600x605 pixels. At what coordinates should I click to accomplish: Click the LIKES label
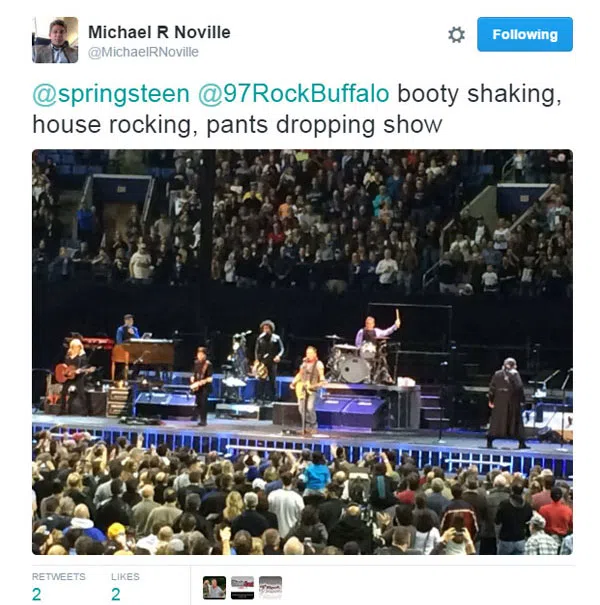click(x=125, y=576)
